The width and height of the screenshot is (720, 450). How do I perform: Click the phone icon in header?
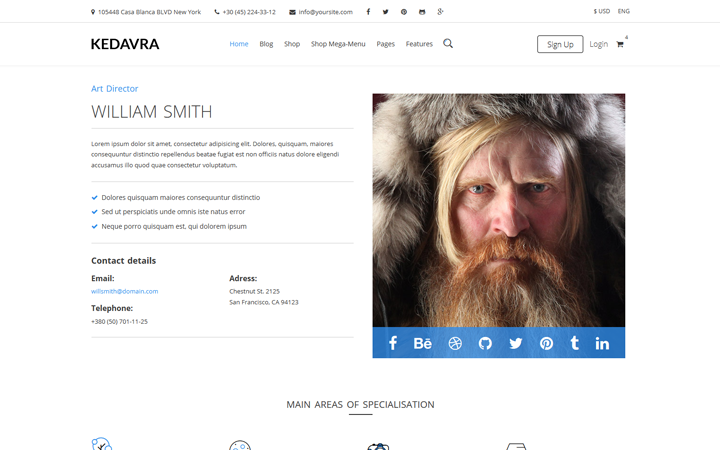217,12
